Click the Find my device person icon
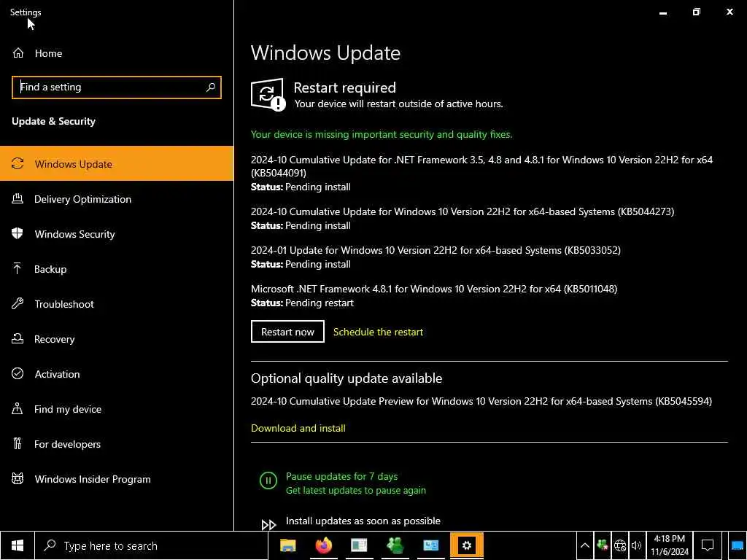 (18, 409)
